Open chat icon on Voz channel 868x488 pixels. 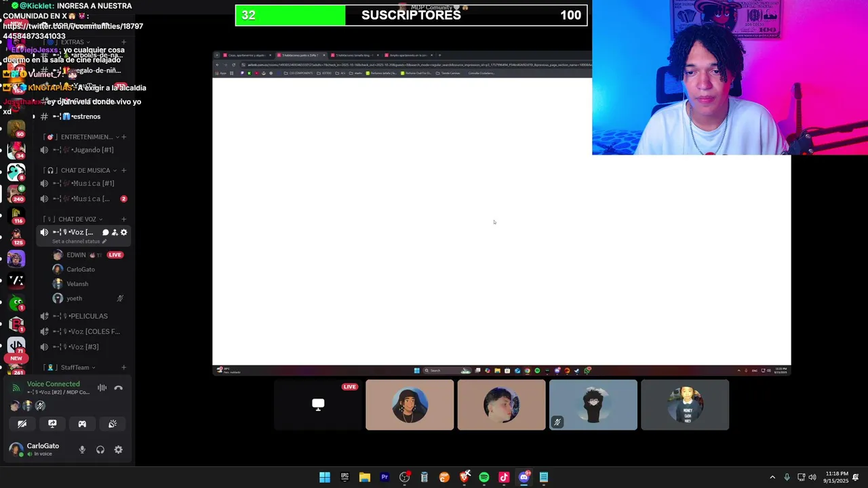pyautogui.click(x=105, y=232)
